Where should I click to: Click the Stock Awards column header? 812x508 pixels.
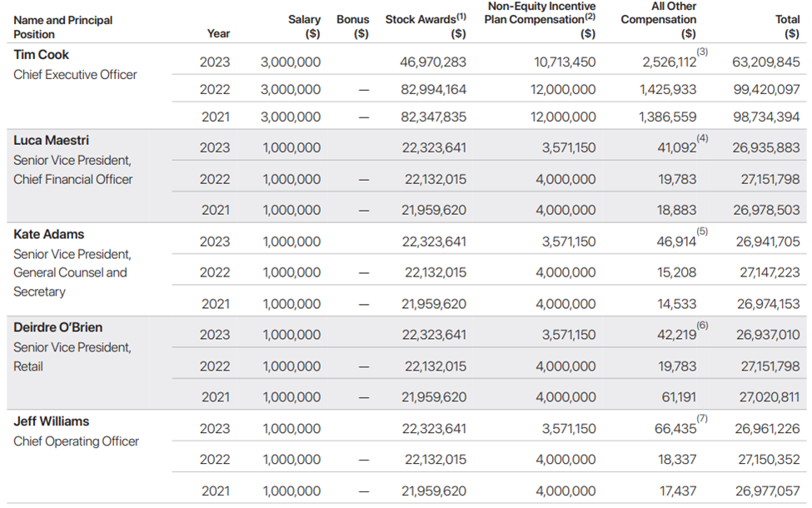[x=426, y=27]
